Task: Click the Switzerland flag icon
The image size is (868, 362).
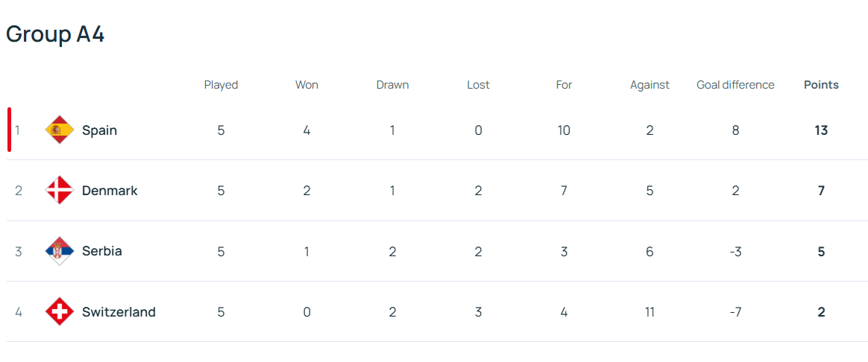Action: coord(59,311)
